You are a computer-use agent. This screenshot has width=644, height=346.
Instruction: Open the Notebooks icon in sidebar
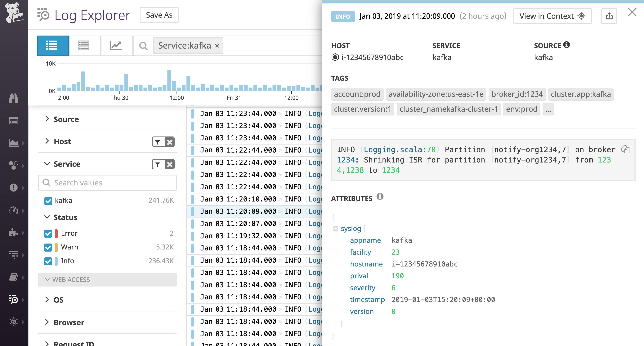click(x=14, y=277)
